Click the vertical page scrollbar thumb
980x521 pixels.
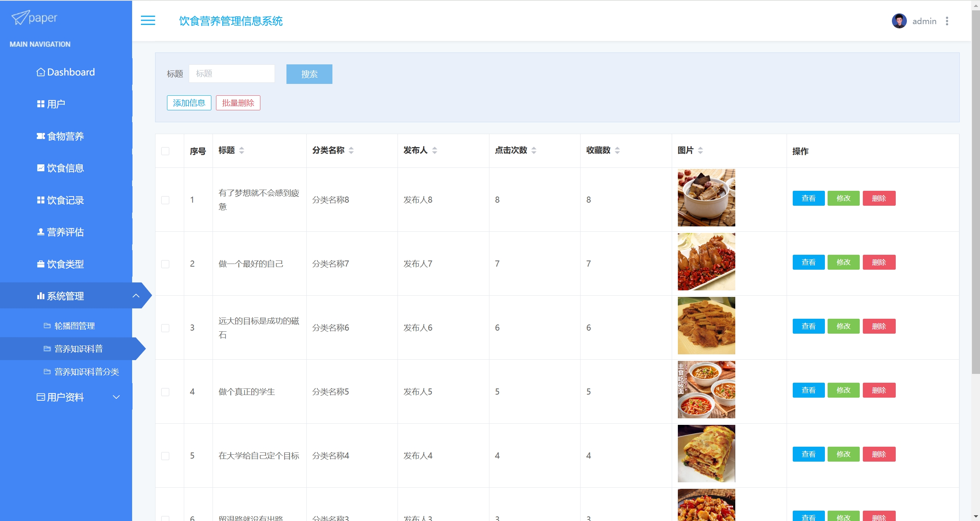[x=976, y=192]
